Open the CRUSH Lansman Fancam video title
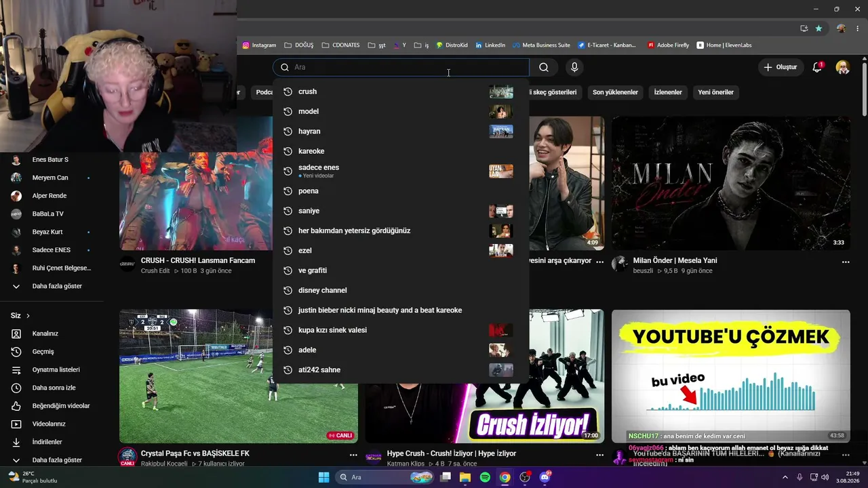Viewport: 868px width, 488px height. (x=198, y=260)
